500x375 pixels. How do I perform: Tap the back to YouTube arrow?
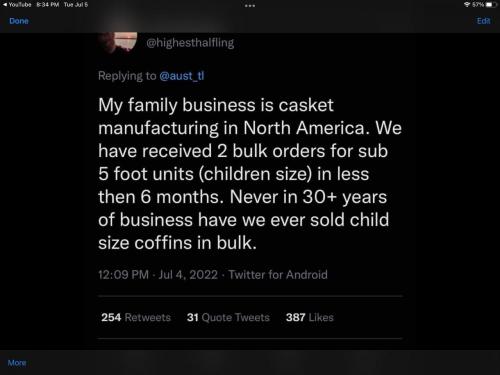pos(5,5)
